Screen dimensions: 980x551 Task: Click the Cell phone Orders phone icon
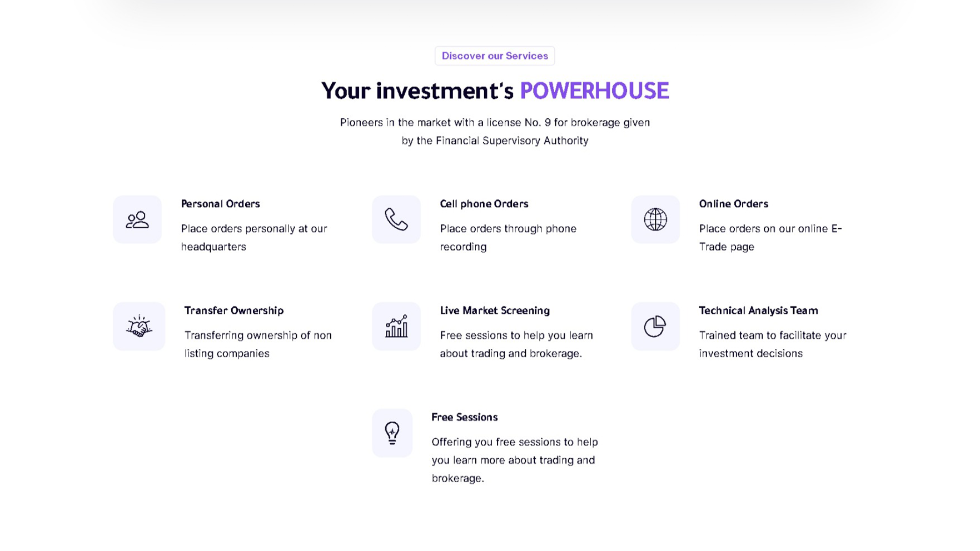point(396,219)
